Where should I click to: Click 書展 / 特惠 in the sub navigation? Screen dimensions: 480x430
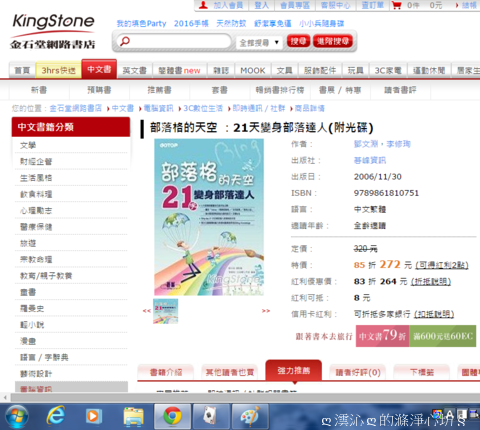point(340,90)
